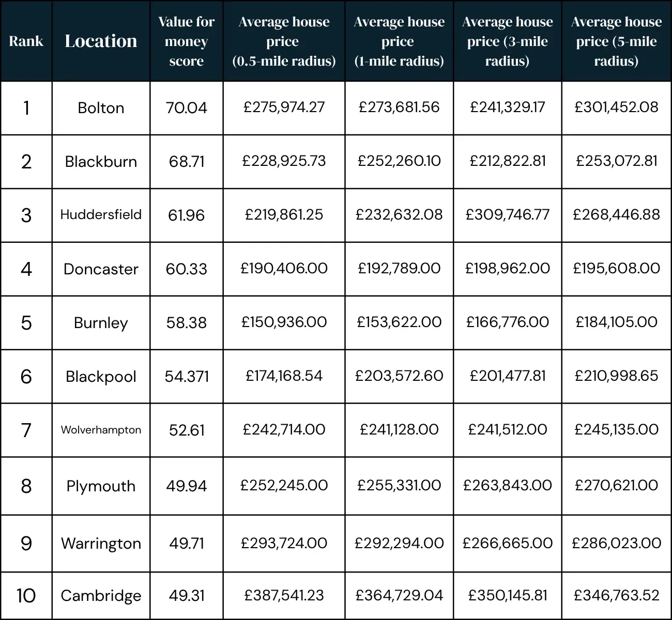
Task: Select the Doncaster location cell
Action: click(101, 269)
